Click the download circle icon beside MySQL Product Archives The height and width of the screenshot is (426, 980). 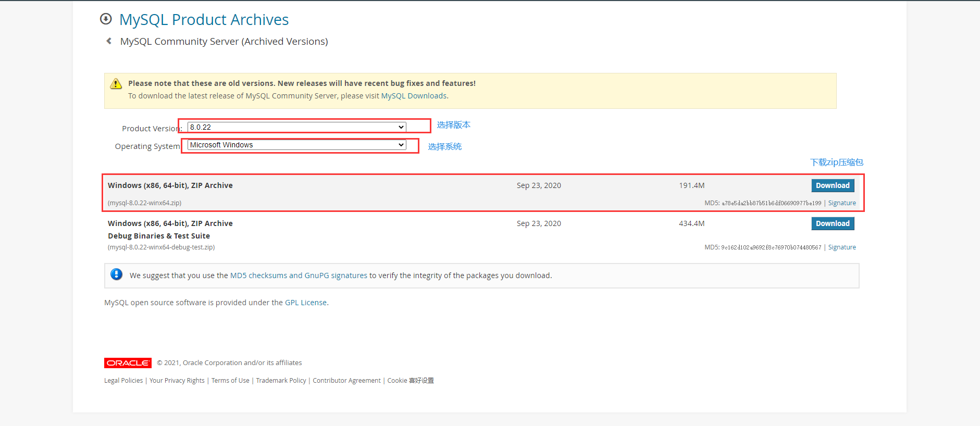pos(106,19)
